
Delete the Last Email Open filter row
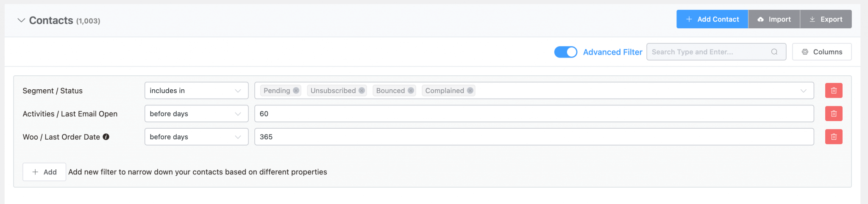pyautogui.click(x=833, y=114)
